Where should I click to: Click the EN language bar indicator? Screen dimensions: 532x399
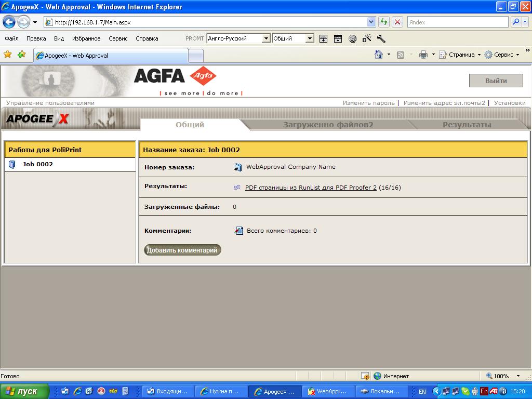(x=422, y=392)
